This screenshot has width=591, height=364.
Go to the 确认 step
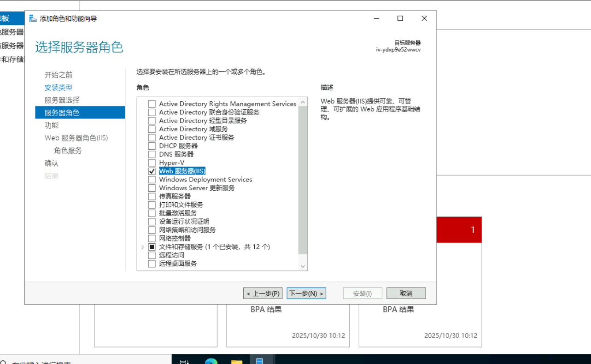[52, 163]
